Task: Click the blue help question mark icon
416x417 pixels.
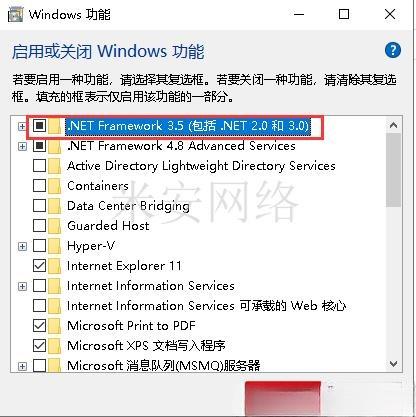Action: [x=393, y=50]
